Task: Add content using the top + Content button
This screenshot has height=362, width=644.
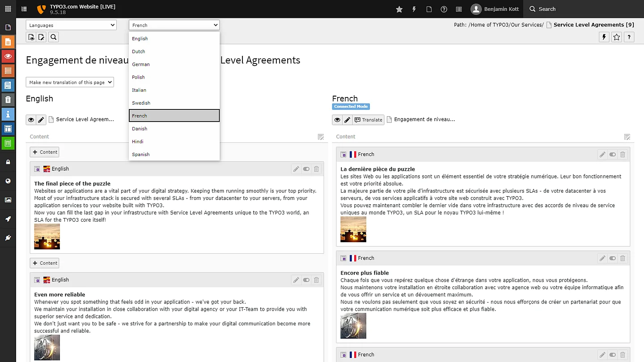Action: pyautogui.click(x=44, y=152)
